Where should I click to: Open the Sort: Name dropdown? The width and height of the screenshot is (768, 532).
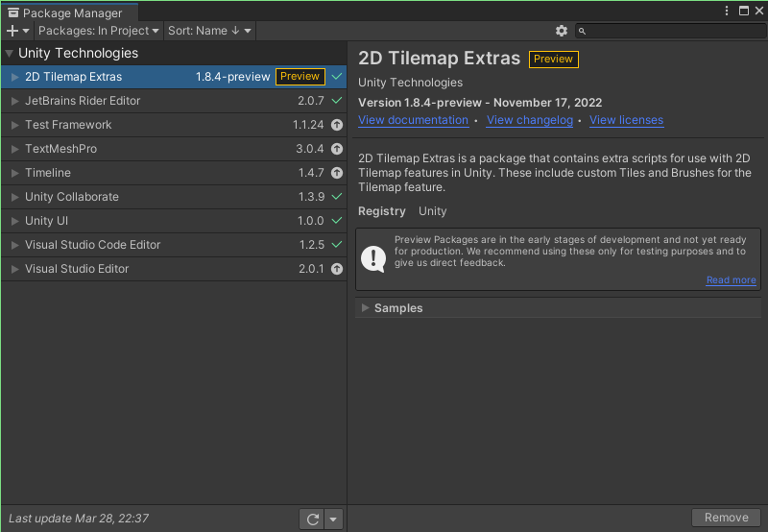(x=209, y=31)
